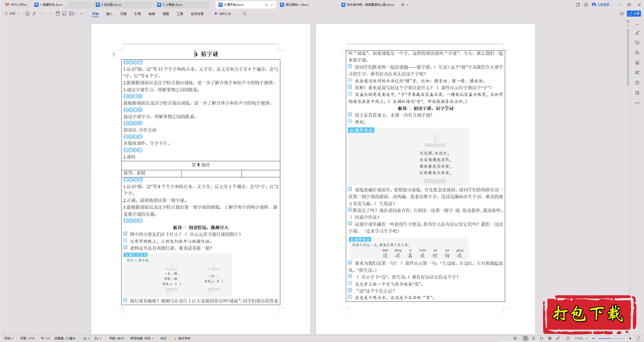The image size is (644, 342).
Task: Click the zoom slider handle
Action: coord(612,338)
